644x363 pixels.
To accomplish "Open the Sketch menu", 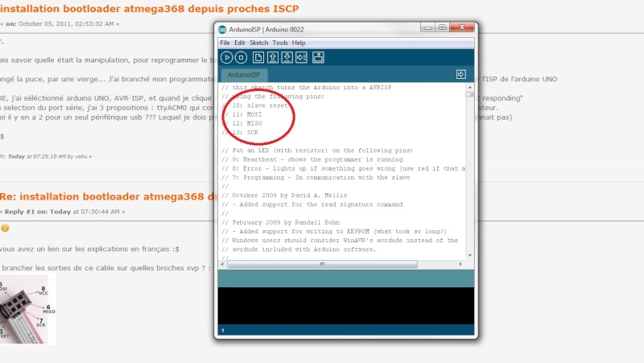I will [258, 43].
